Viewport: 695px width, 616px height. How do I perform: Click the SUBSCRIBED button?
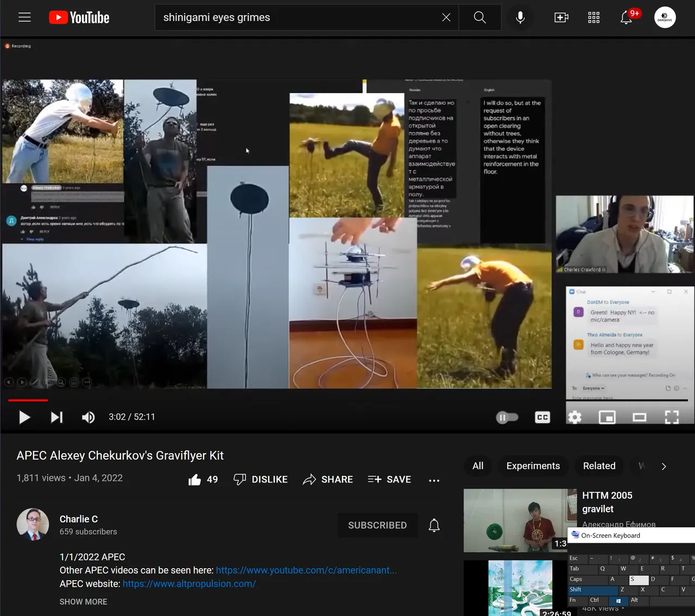point(377,525)
